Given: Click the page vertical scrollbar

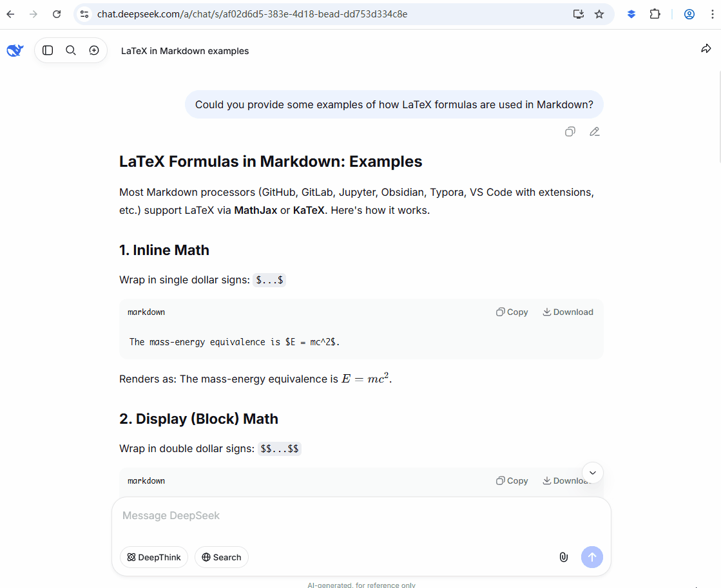Looking at the screenshot, I should point(719,117).
